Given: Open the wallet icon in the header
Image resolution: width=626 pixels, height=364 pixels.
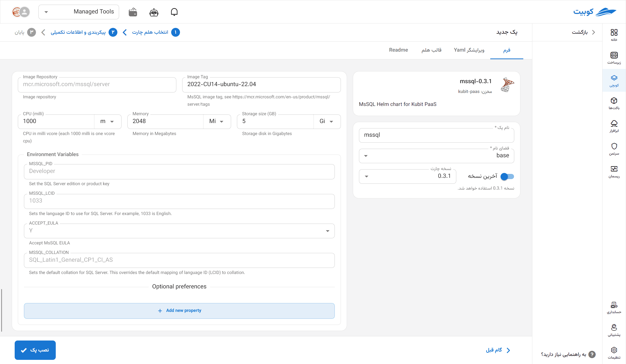Looking at the screenshot, I should coord(133,12).
